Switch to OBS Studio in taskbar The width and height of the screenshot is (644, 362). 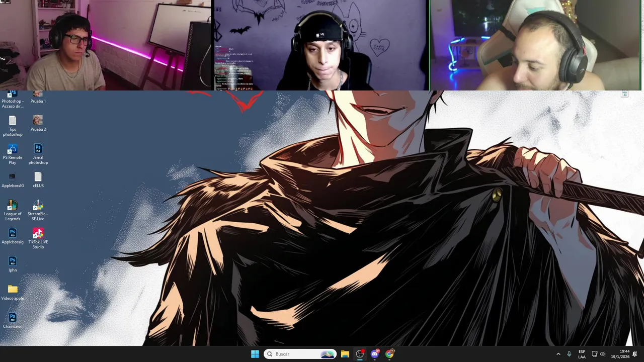pos(360,354)
